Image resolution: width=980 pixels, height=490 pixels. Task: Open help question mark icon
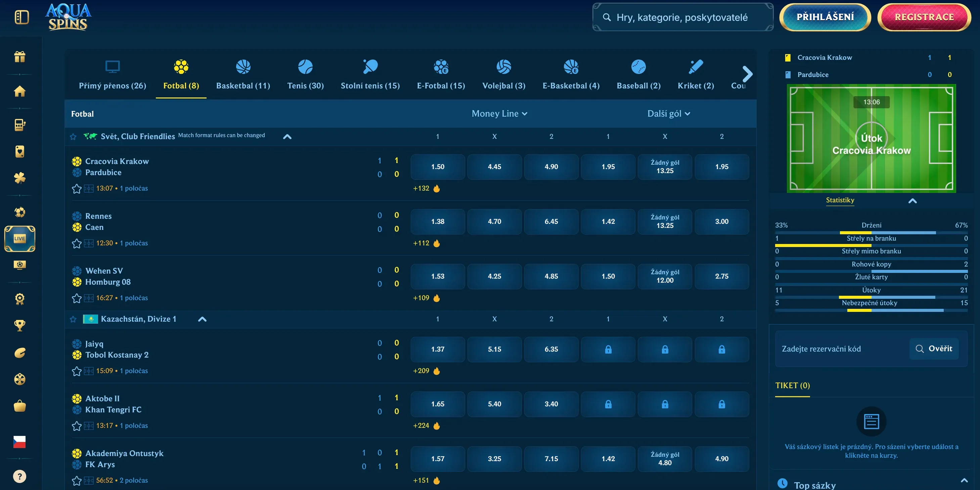pyautogui.click(x=20, y=476)
